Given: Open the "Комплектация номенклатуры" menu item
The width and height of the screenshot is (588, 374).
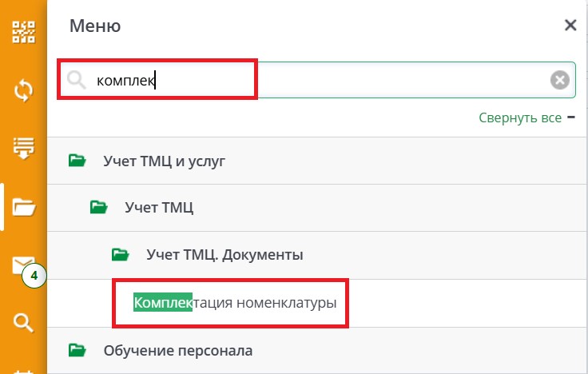Looking at the screenshot, I should click(235, 303).
